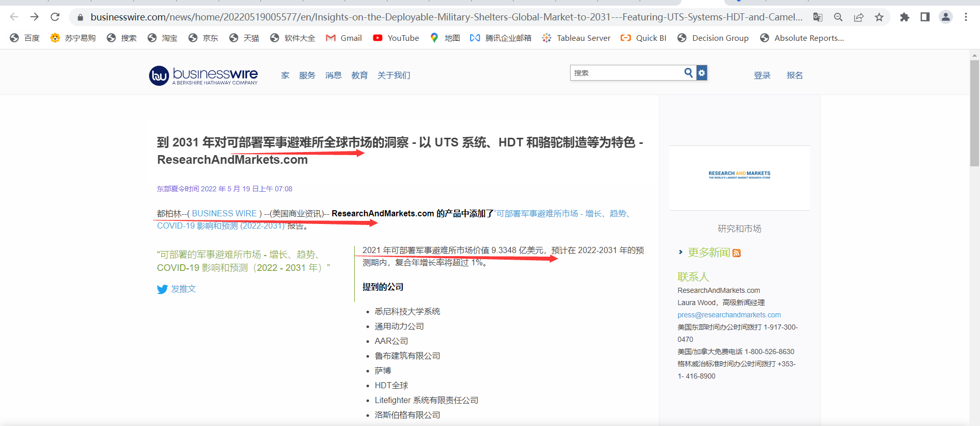
Task: Click the 联系人 contact heading
Action: (x=693, y=277)
